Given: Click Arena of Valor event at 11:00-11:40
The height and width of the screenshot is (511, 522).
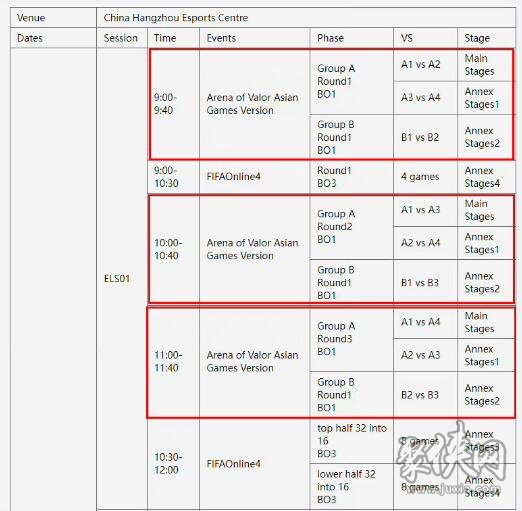Looking at the screenshot, I should (255, 362).
